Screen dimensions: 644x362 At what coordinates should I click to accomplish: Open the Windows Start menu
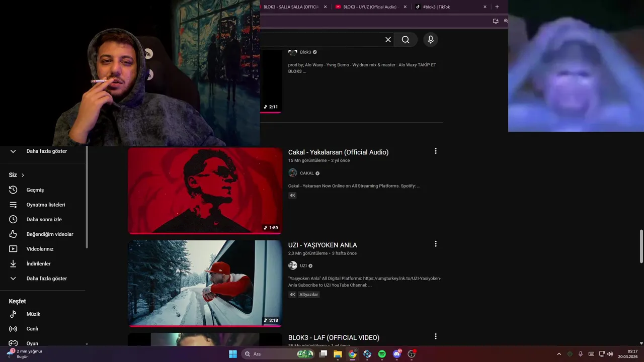pos(233,354)
